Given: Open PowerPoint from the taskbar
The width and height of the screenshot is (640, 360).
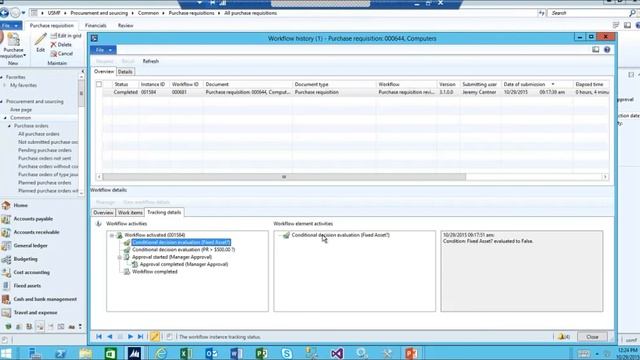Looking at the screenshot, I should coord(411,353).
